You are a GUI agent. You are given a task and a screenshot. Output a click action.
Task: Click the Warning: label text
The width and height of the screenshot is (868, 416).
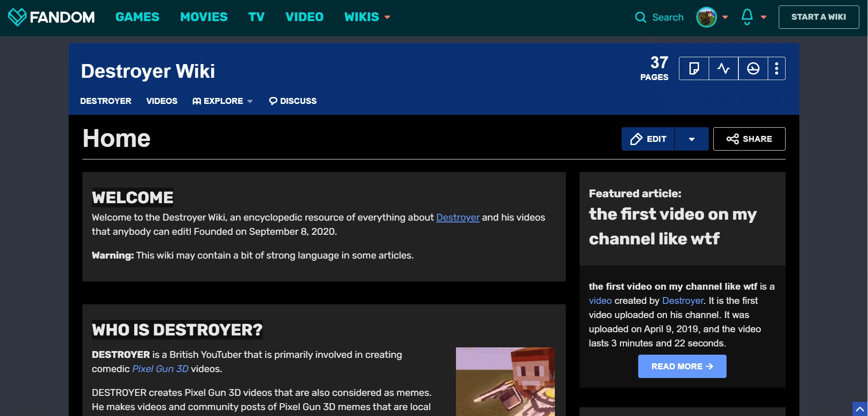[x=113, y=255]
